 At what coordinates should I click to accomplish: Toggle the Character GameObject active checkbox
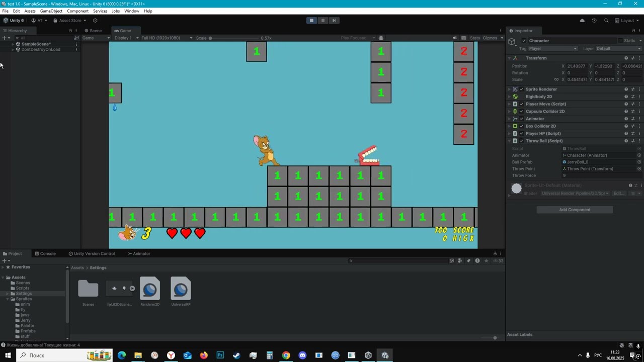(524, 41)
